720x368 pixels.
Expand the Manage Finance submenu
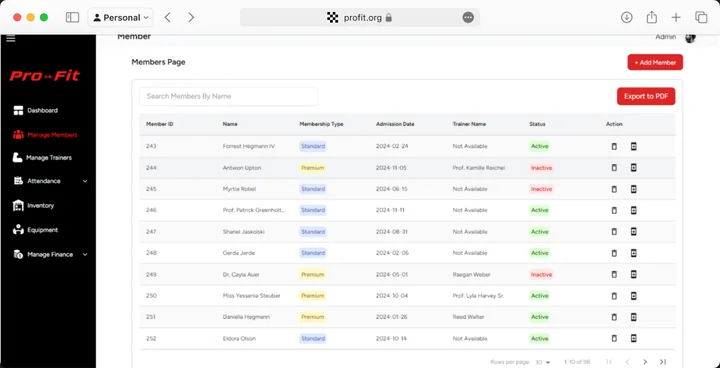point(85,255)
